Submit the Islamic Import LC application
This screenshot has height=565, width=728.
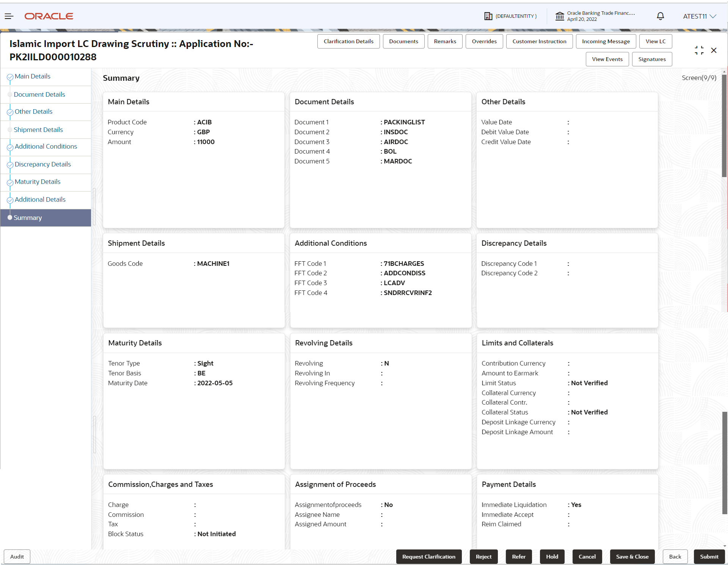click(709, 556)
